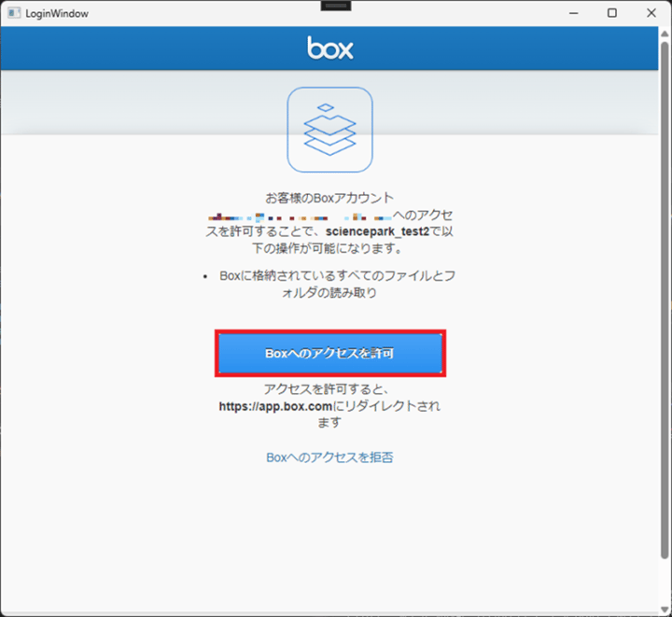The height and width of the screenshot is (617, 672).
Task: Minimize the LoginWindow window
Action: [x=570, y=13]
